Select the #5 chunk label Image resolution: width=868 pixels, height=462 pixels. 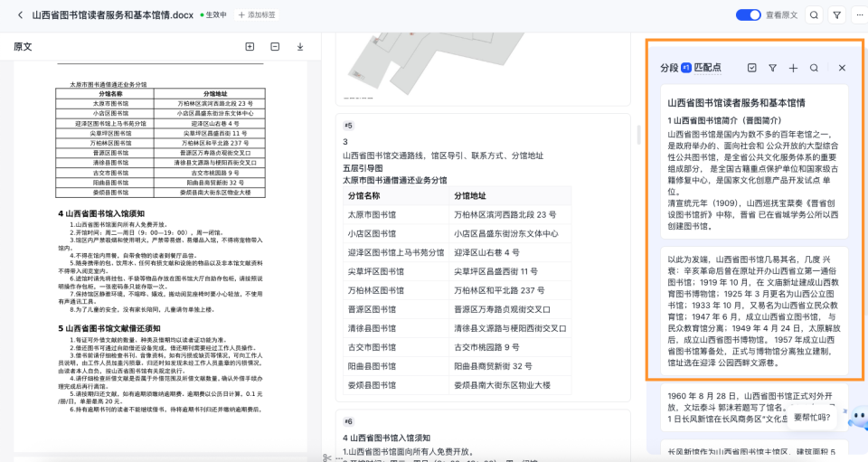pos(348,126)
